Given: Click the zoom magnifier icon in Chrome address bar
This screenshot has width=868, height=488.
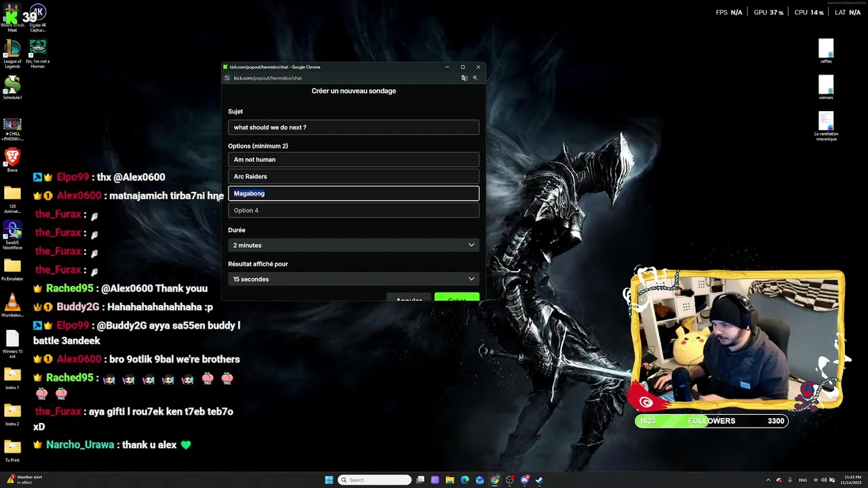Looking at the screenshot, I should (x=475, y=78).
